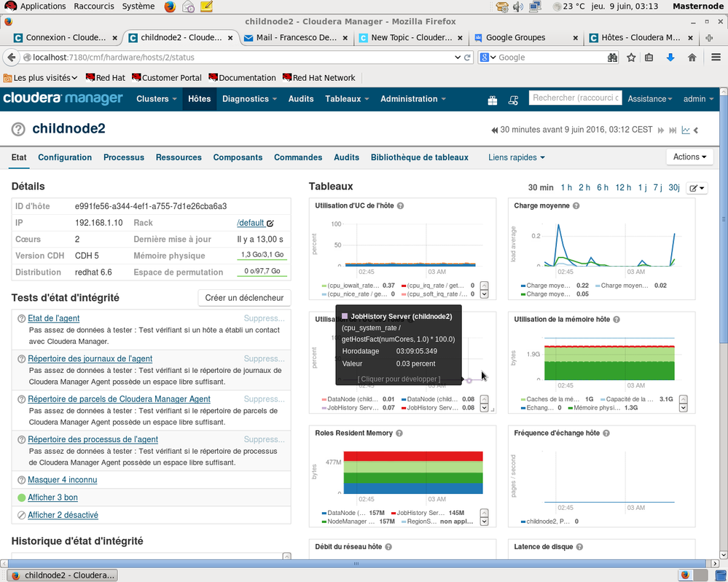This screenshot has height=582, width=728.
Task: Click Firefox home button
Action: pyautogui.click(x=692, y=58)
